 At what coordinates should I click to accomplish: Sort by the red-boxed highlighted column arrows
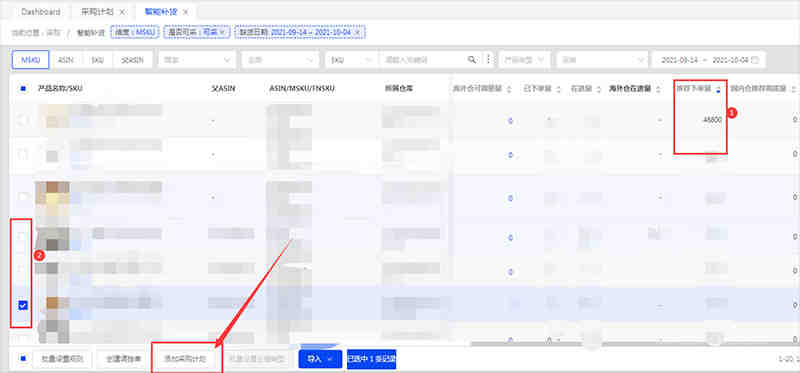click(x=718, y=89)
